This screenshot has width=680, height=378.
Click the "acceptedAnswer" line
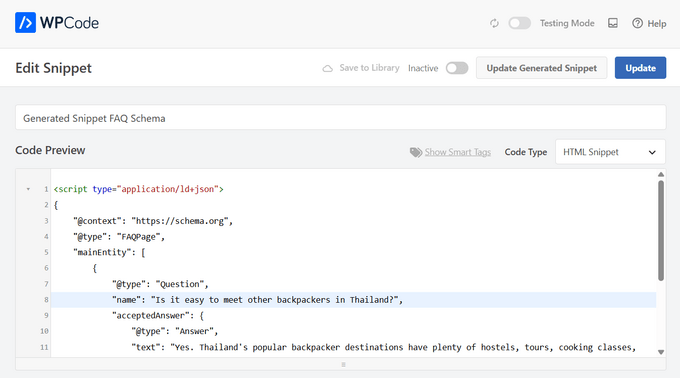158,316
